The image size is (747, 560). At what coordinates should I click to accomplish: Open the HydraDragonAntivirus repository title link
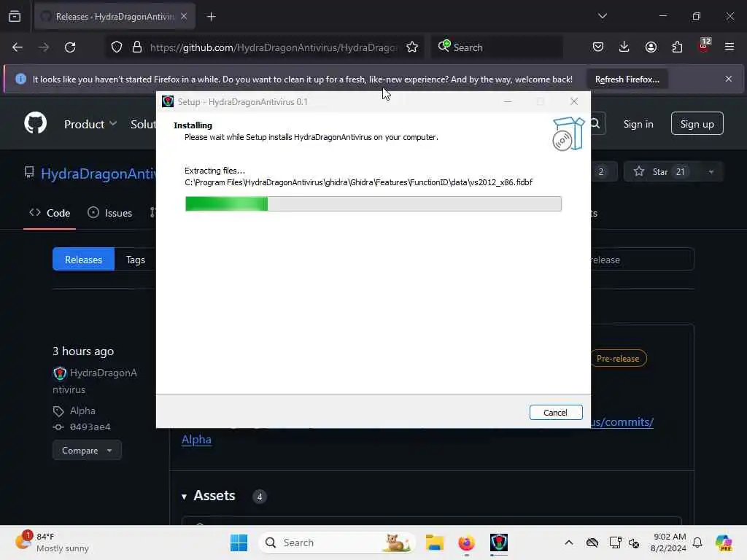pos(98,174)
